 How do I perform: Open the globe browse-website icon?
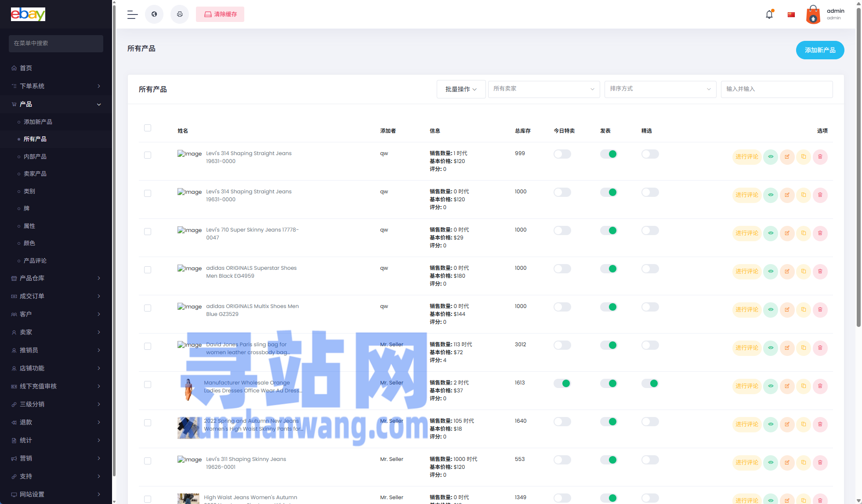[x=154, y=15]
